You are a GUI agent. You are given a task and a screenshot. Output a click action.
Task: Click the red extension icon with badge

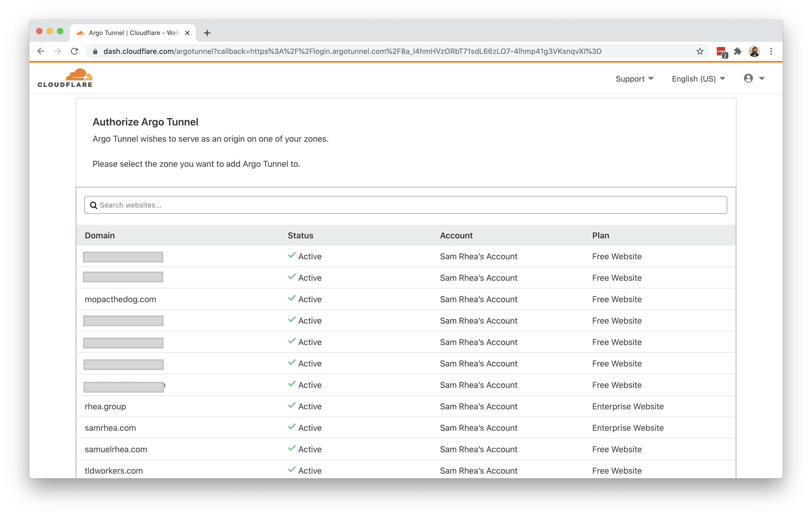tap(721, 51)
